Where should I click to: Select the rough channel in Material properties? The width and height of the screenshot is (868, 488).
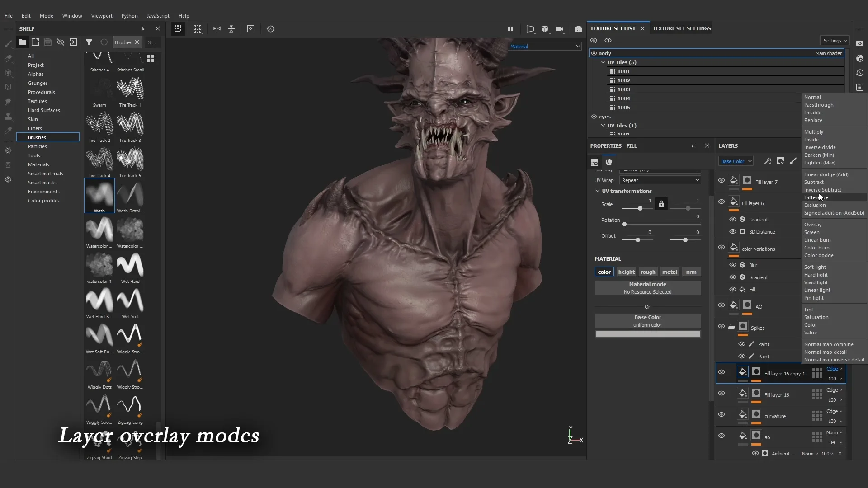[x=648, y=272]
